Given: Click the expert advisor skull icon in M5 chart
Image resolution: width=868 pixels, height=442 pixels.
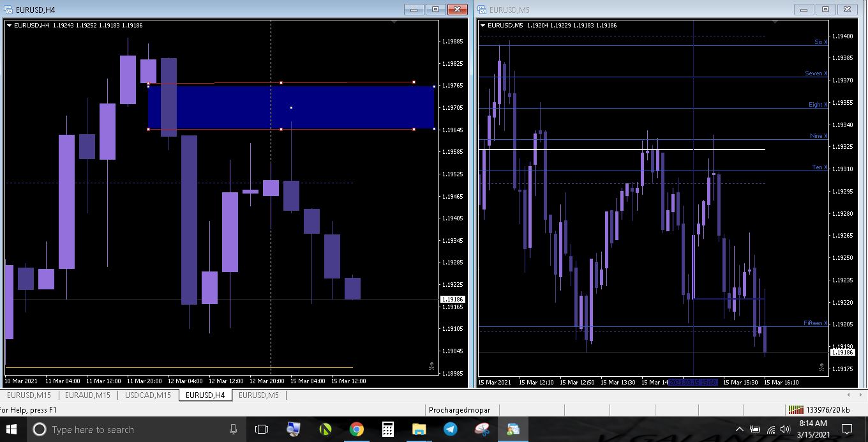Looking at the screenshot, I should 821,367.
